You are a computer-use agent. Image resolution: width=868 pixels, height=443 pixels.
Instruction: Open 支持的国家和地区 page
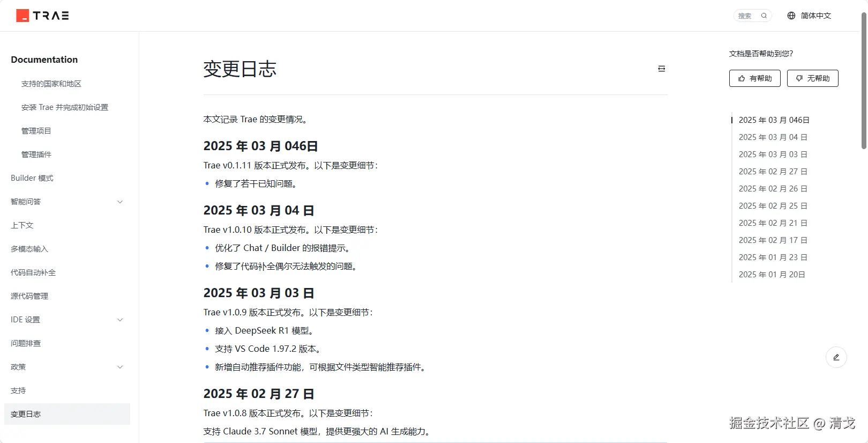(x=51, y=84)
